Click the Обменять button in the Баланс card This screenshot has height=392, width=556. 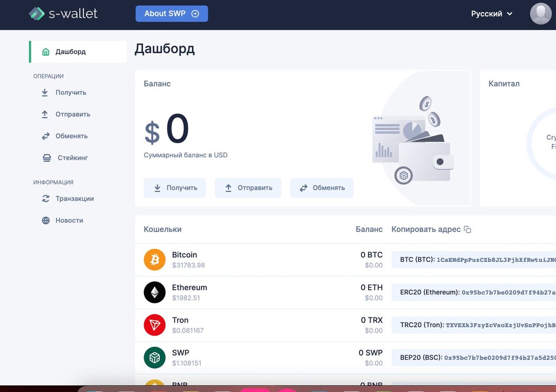click(322, 188)
